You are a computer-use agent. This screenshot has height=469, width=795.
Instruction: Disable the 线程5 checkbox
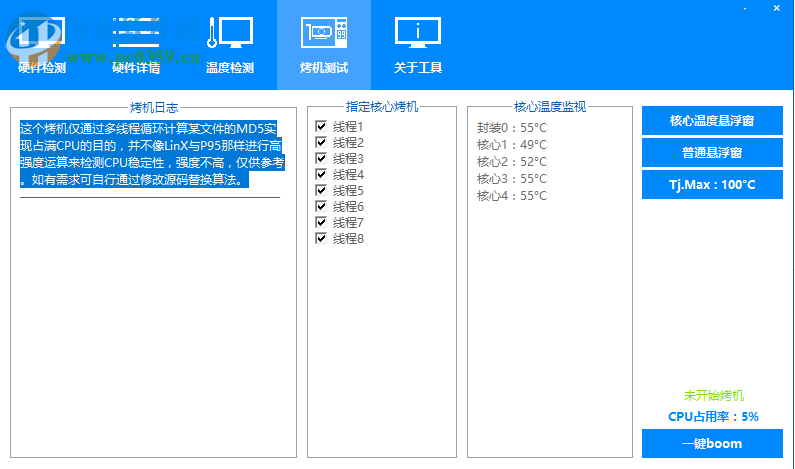pyautogui.click(x=321, y=190)
